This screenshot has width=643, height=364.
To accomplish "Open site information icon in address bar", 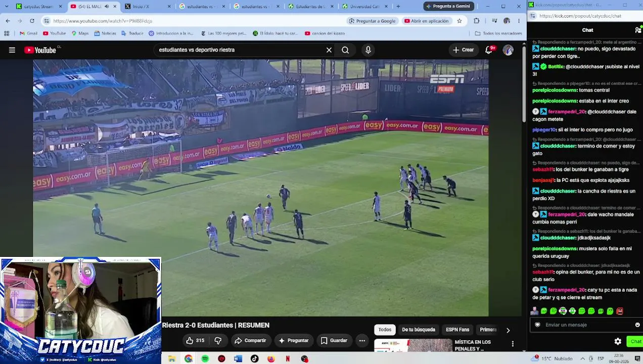I will [47, 21].
